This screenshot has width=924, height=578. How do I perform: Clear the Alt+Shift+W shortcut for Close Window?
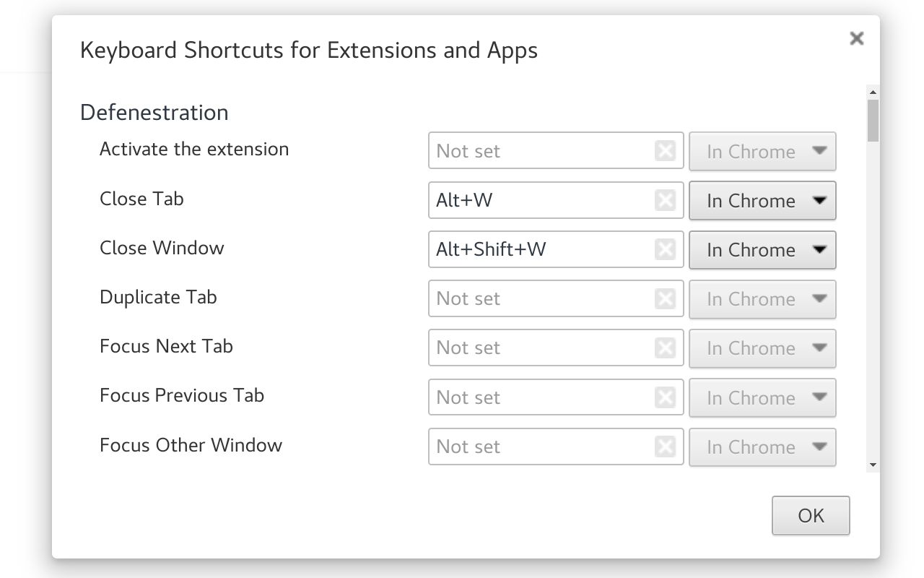[x=665, y=249]
